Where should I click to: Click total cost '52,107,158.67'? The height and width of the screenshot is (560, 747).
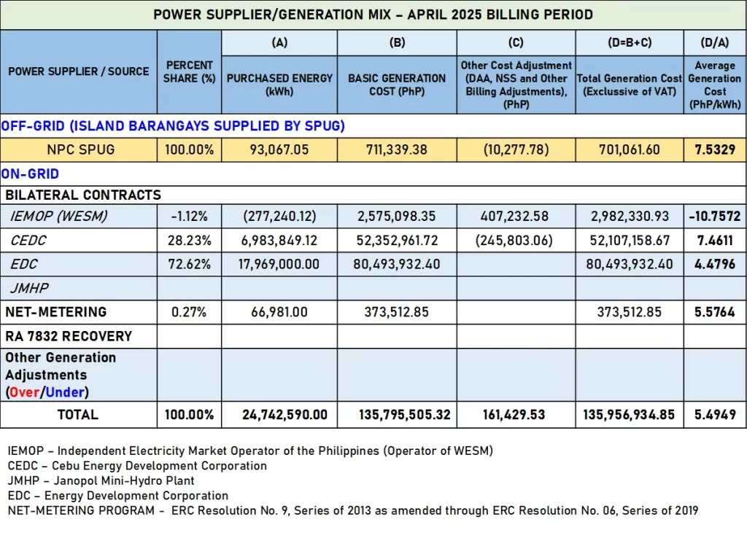[630, 241]
